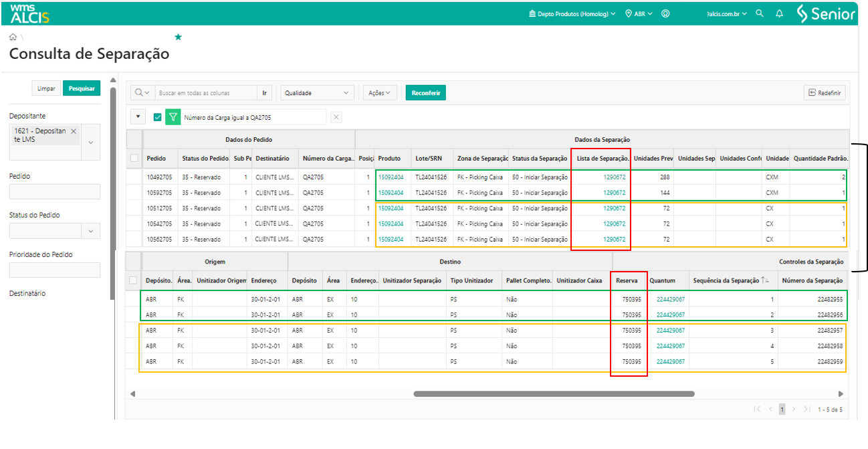Viewport: 868px width, 449px height.
Task: Click the Pesquisar button
Action: point(82,88)
